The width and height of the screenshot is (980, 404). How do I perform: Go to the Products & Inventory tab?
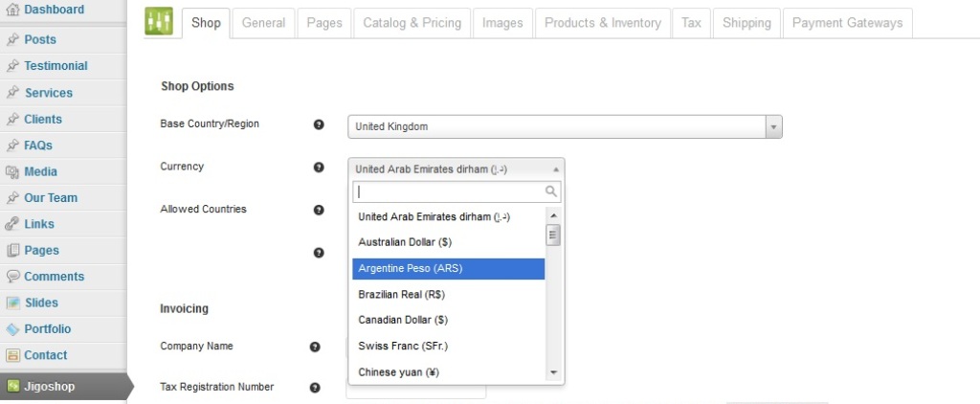[x=602, y=23]
